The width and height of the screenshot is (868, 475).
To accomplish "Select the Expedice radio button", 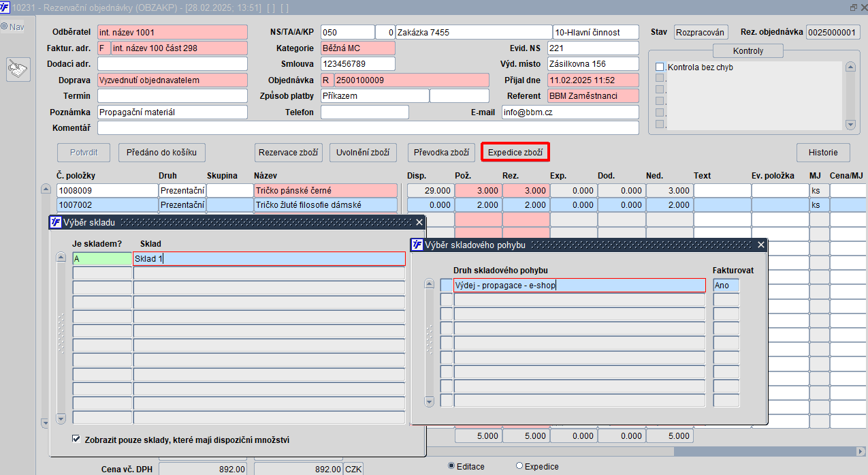I will click(x=519, y=466).
